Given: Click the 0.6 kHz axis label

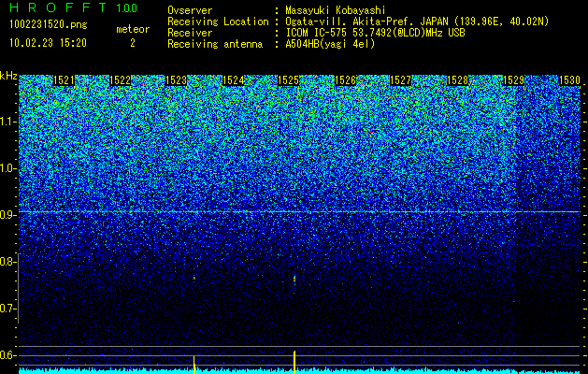Looking at the screenshot, I should pyautogui.click(x=8, y=355).
